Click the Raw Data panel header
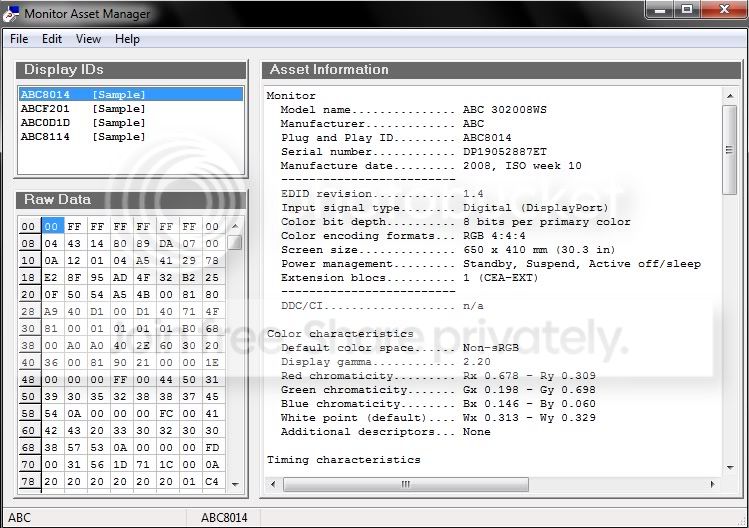The height and width of the screenshot is (528, 749). tap(131, 200)
